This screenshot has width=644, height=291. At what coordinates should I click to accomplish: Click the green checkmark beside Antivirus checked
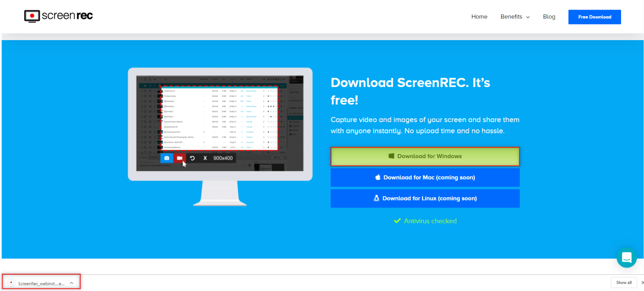coord(397,221)
